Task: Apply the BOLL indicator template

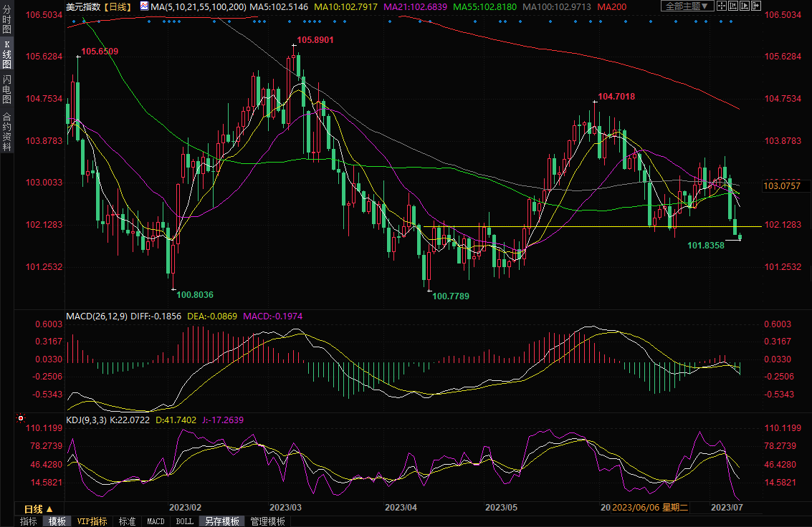Action: coord(184,521)
